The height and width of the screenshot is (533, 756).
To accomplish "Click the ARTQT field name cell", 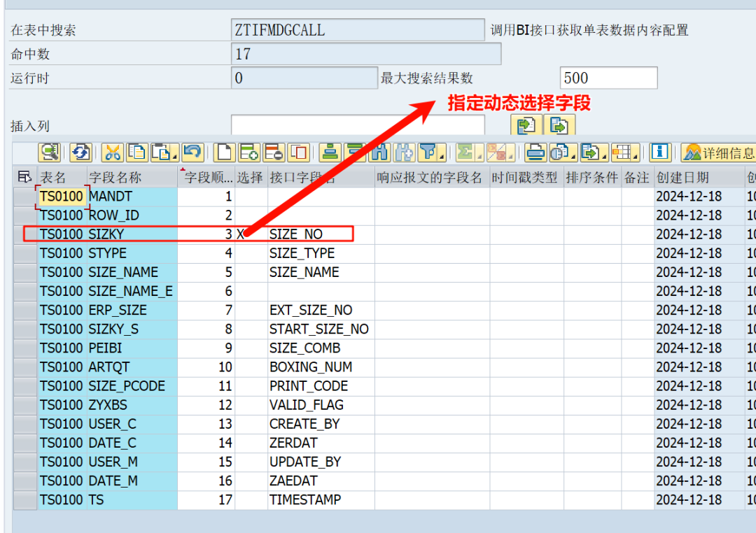I will [x=132, y=367].
